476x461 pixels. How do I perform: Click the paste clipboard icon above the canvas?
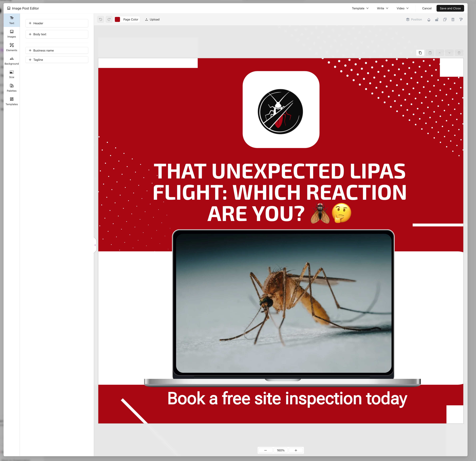430,53
